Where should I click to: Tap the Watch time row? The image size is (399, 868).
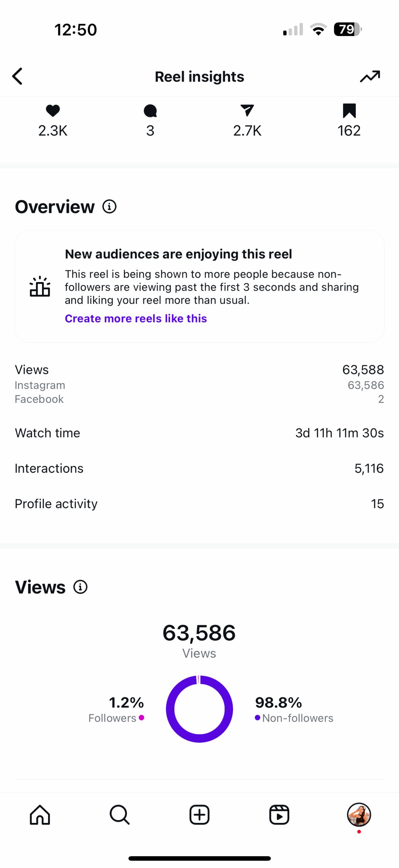(199, 433)
